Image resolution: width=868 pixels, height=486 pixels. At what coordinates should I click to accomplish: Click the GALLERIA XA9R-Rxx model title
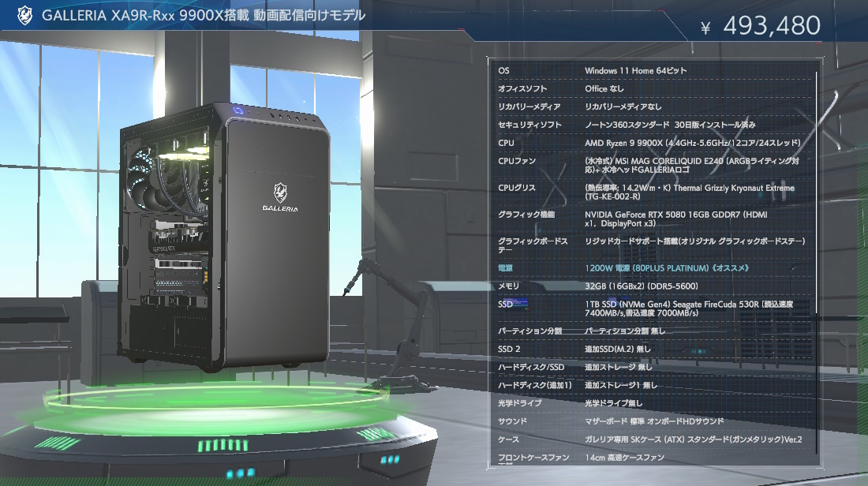coord(204,16)
